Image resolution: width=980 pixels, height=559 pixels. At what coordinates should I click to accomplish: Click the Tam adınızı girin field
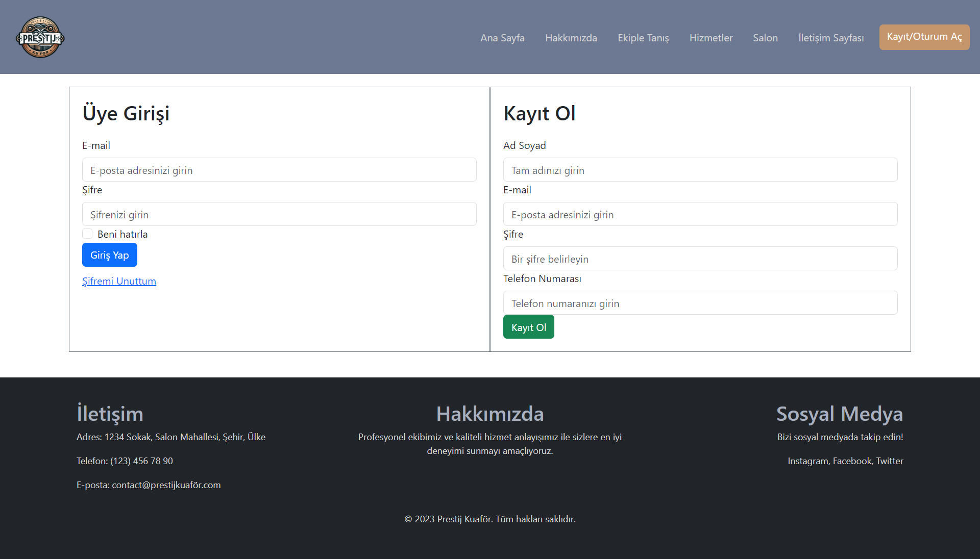pyautogui.click(x=700, y=170)
